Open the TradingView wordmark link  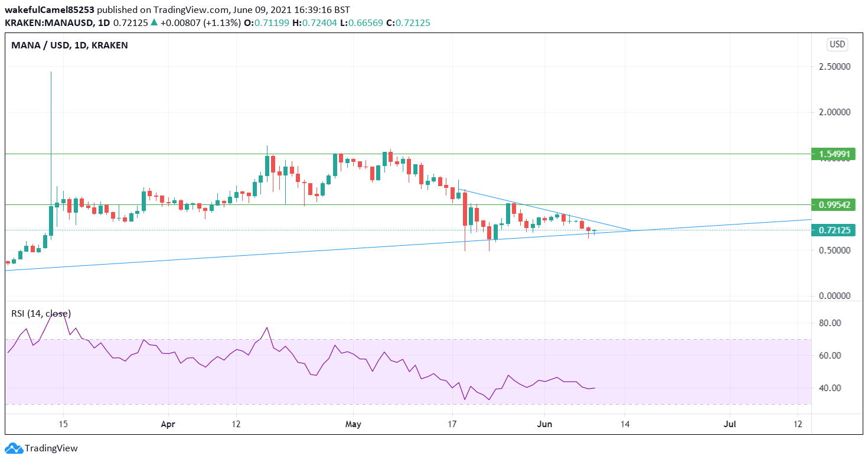51,448
